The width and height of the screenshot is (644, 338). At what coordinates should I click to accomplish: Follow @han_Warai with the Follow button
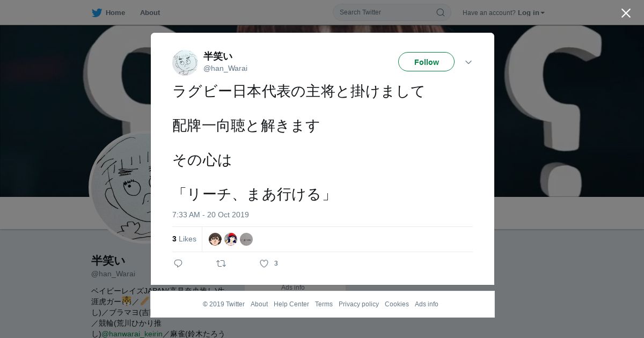[x=426, y=62]
